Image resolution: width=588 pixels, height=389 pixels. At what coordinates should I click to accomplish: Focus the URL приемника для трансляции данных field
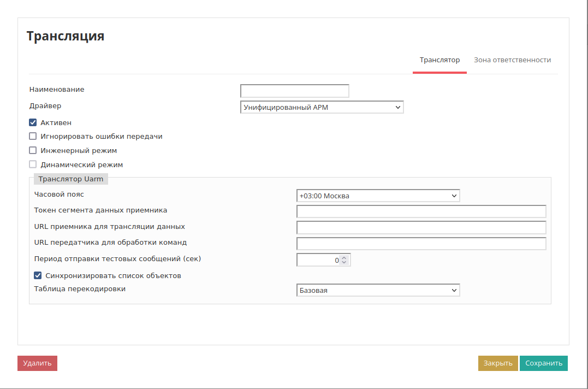(x=421, y=227)
